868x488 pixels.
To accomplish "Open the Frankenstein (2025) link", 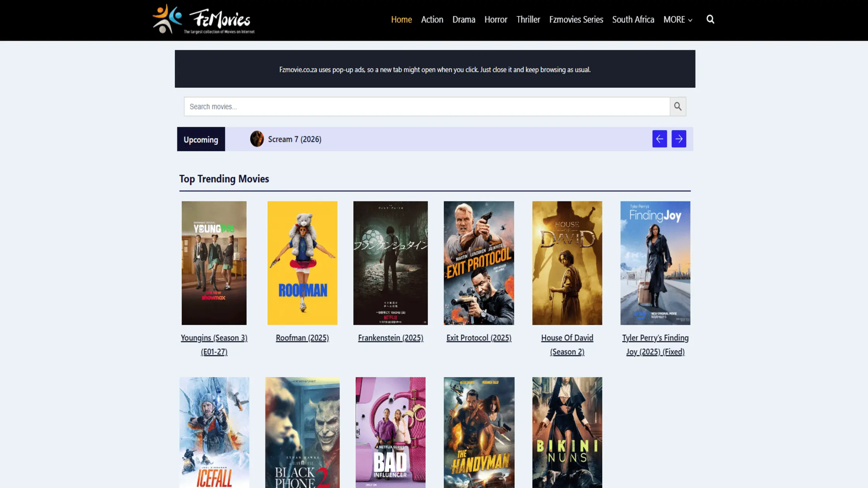I will pyautogui.click(x=390, y=338).
